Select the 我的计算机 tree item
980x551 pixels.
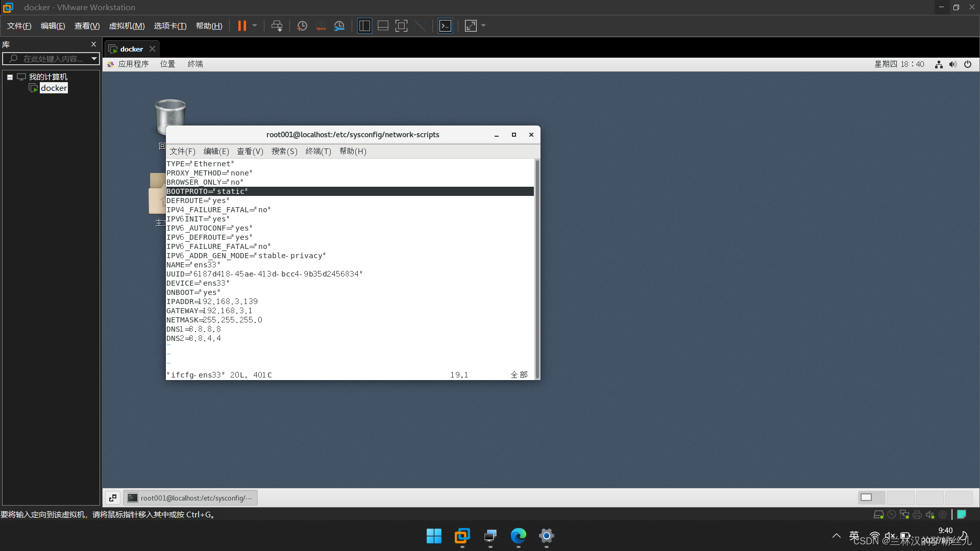(x=48, y=77)
